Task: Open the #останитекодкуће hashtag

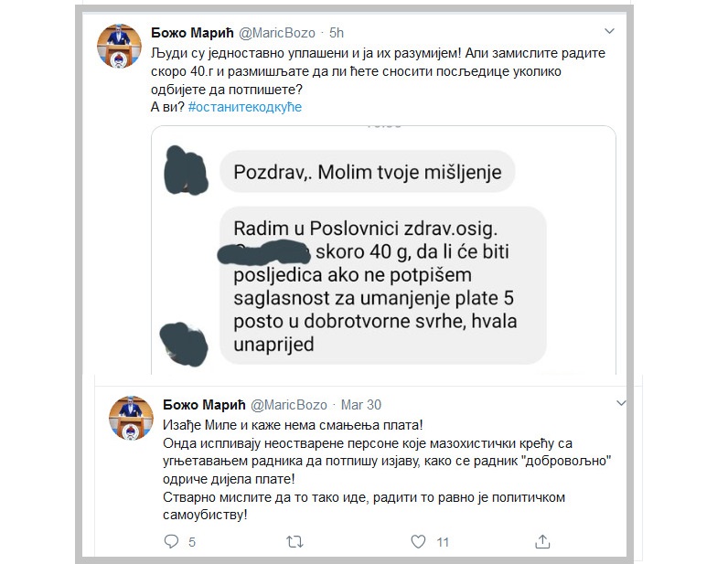Action: tap(244, 107)
